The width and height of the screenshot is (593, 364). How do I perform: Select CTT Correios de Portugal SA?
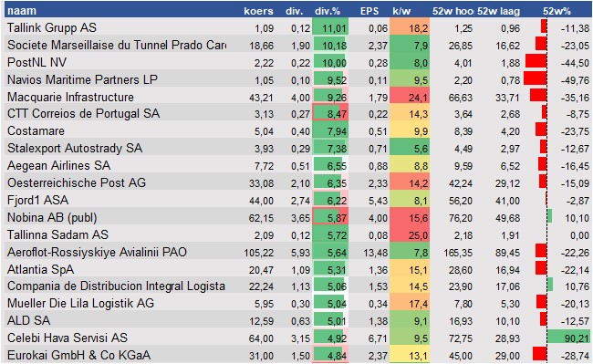83,113
